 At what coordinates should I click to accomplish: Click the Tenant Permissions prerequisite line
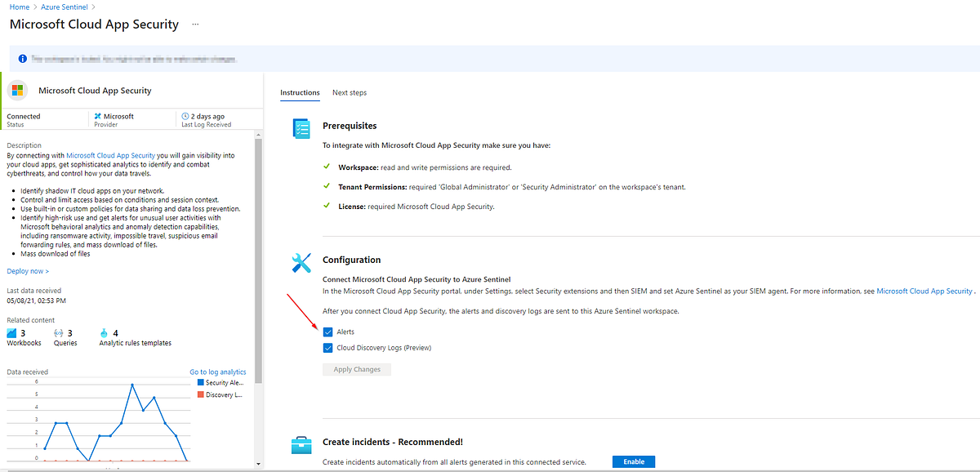[512, 187]
